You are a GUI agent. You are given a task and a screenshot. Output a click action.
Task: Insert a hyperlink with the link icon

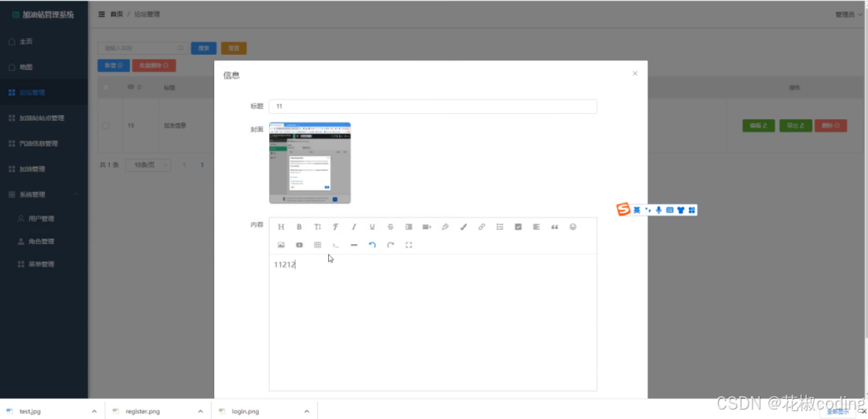pyautogui.click(x=482, y=227)
